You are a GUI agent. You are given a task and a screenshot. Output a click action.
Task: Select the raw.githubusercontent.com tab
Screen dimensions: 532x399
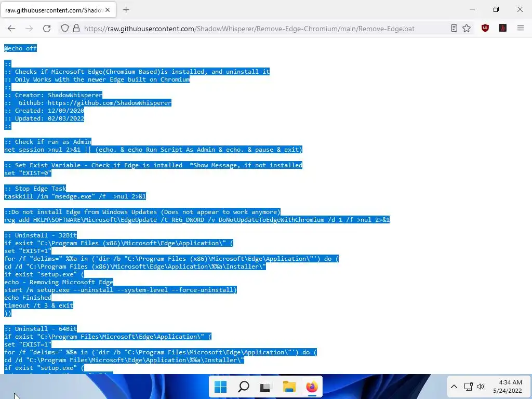[x=58, y=10]
